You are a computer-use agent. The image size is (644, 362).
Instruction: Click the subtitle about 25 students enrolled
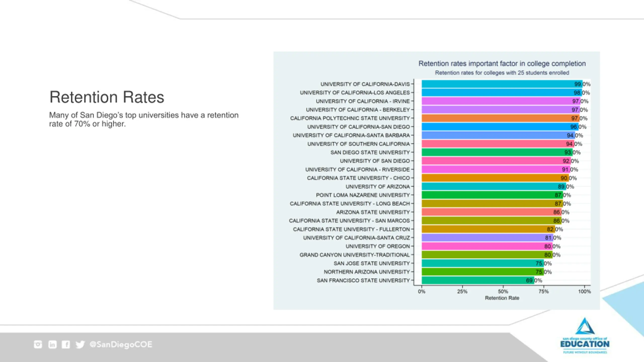click(x=502, y=73)
